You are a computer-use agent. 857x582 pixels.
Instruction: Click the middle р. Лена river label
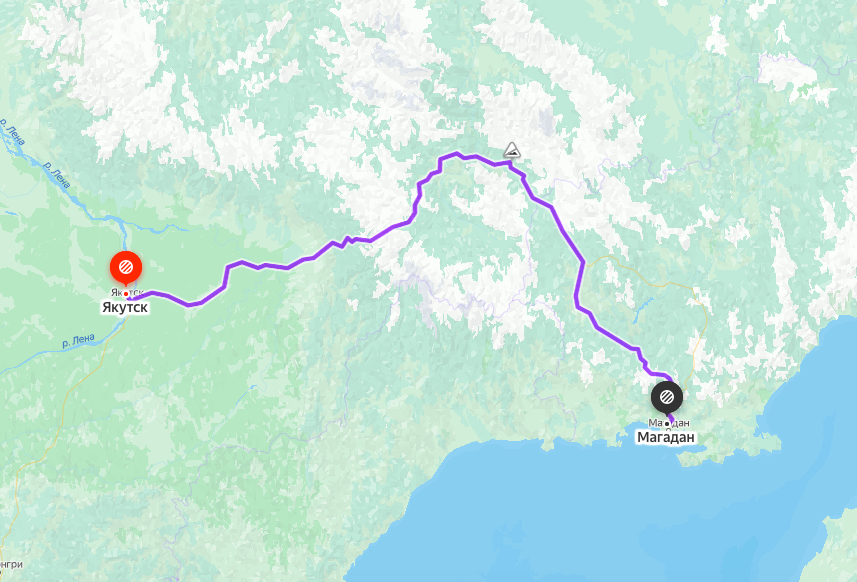tap(57, 175)
